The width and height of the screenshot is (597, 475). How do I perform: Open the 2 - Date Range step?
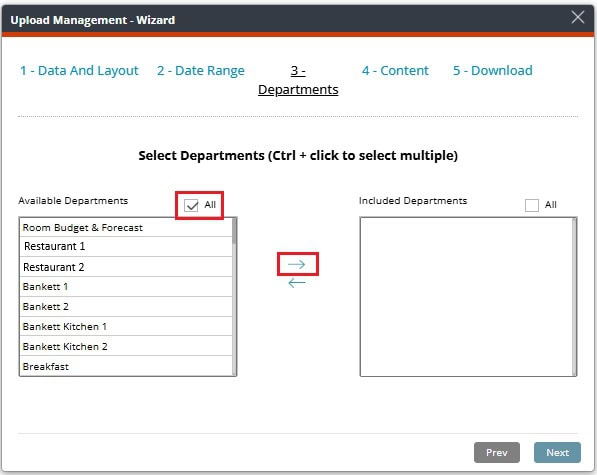pos(201,70)
